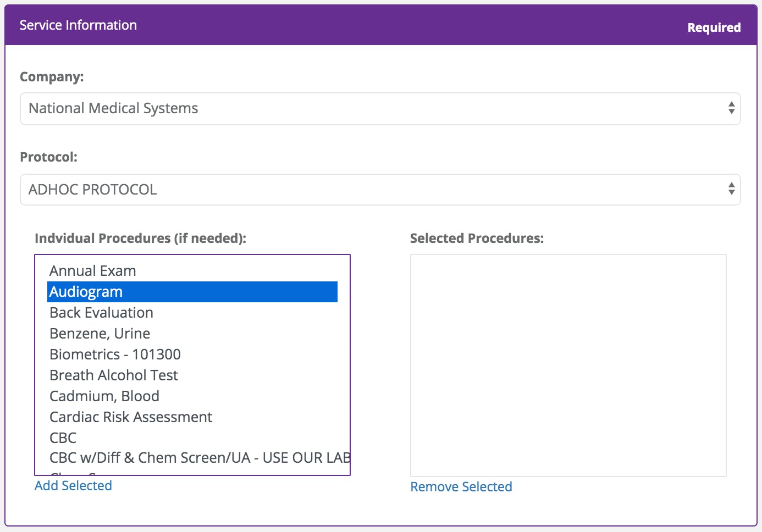Image resolution: width=762 pixels, height=532 pixels.
Task: Pick Biometrics - 101300 procedure
Action: pos(115,354)
